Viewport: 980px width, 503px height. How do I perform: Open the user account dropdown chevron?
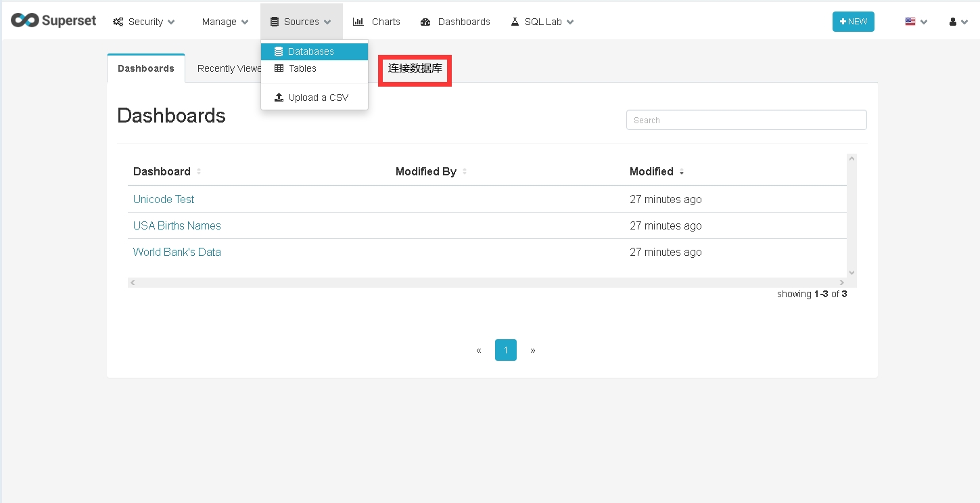pyautogui.click(x=965, y=22)
